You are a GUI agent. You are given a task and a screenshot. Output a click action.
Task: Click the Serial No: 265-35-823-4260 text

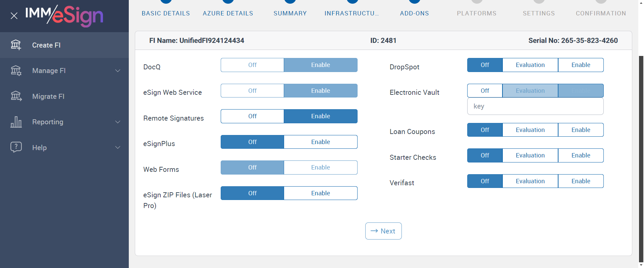tap(573, 41)
